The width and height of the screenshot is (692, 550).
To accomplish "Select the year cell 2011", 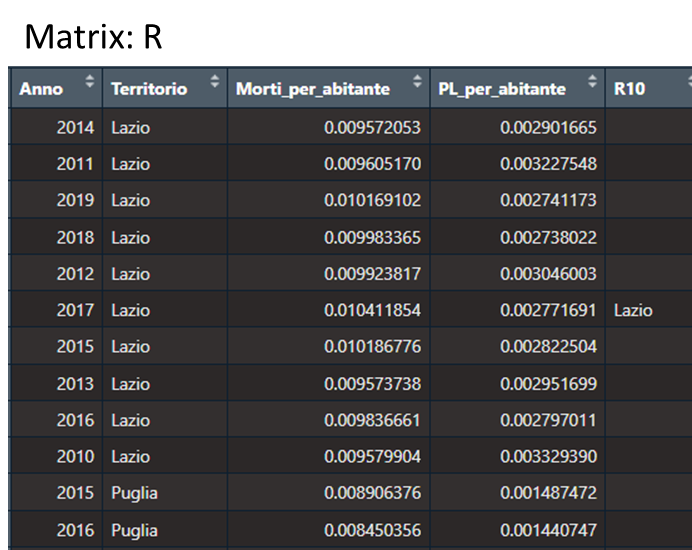I will click(x=75, y=164).
